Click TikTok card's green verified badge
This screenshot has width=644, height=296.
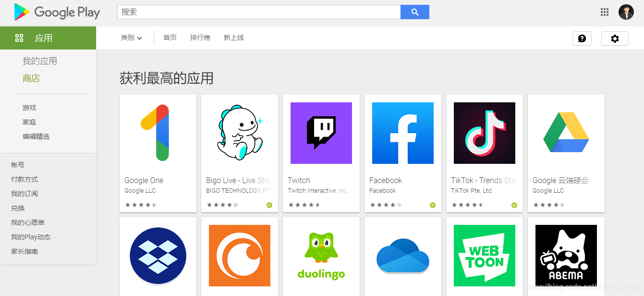[x=514, y=205]
